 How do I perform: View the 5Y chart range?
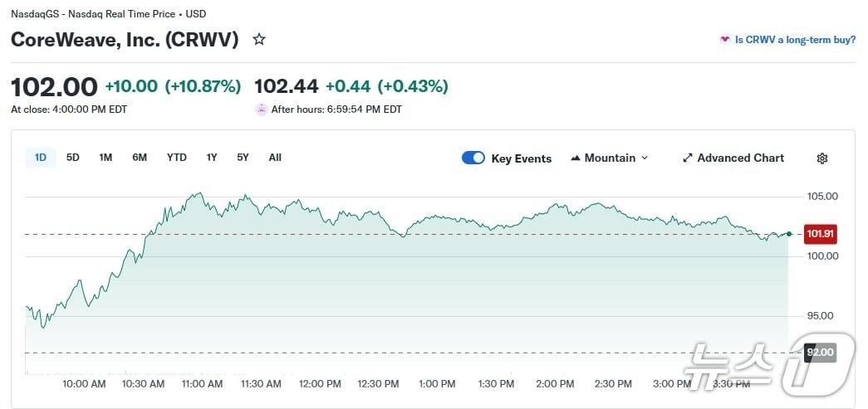tap(243, 158)
